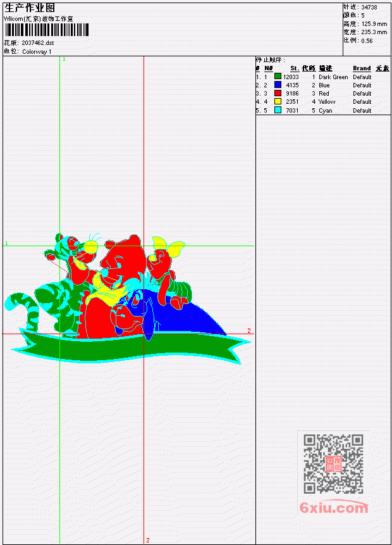The height and width of the screenshot is (545, 392).
Task: Click the Blue description text
Action: coord(324,85)
